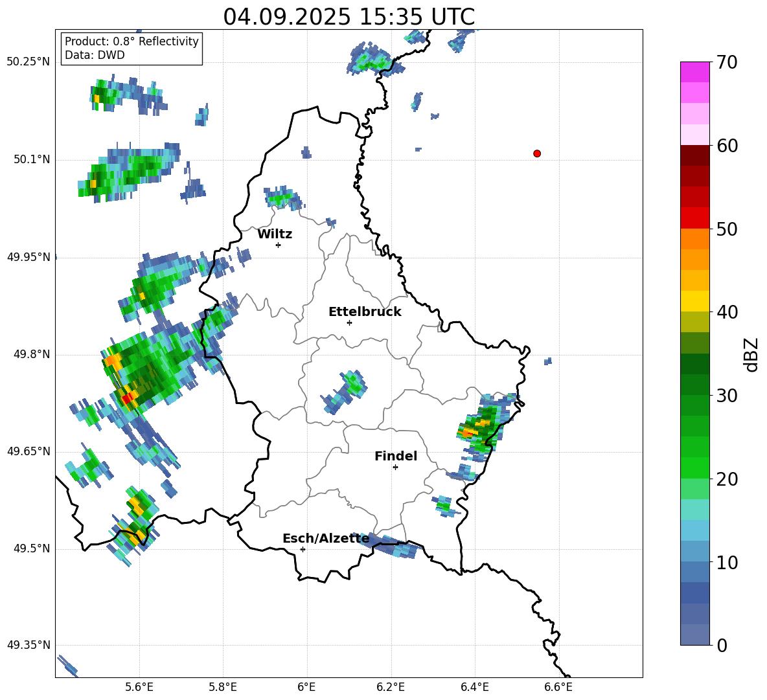Click the longitude label 6.6°E
The height and width of the screenshot is (700, 767).
(x=558, y=688)
